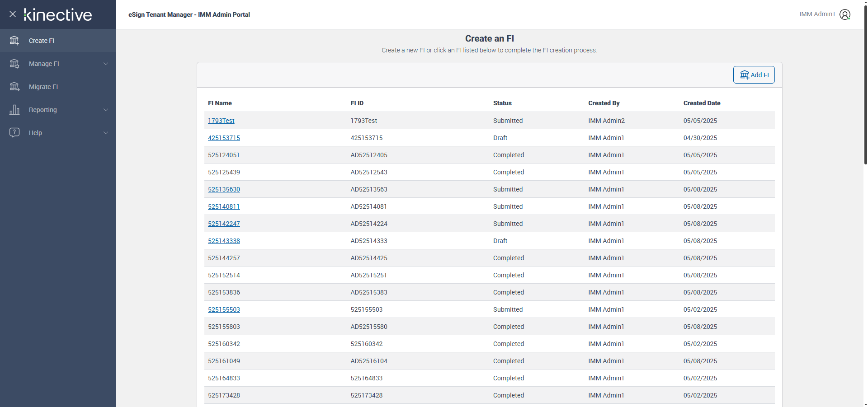
Task: Click the FI Name column header
Action: [x=220, y=103]
